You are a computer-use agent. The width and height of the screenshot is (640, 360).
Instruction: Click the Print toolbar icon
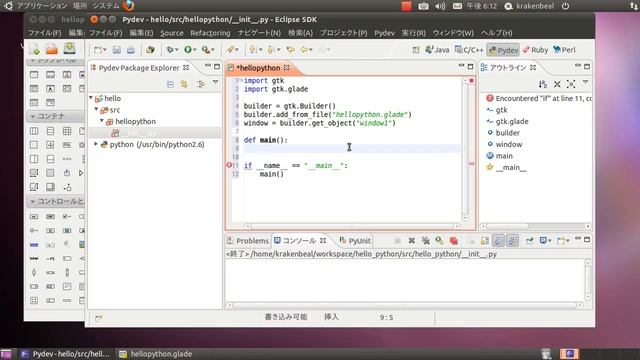pos(131,50)
